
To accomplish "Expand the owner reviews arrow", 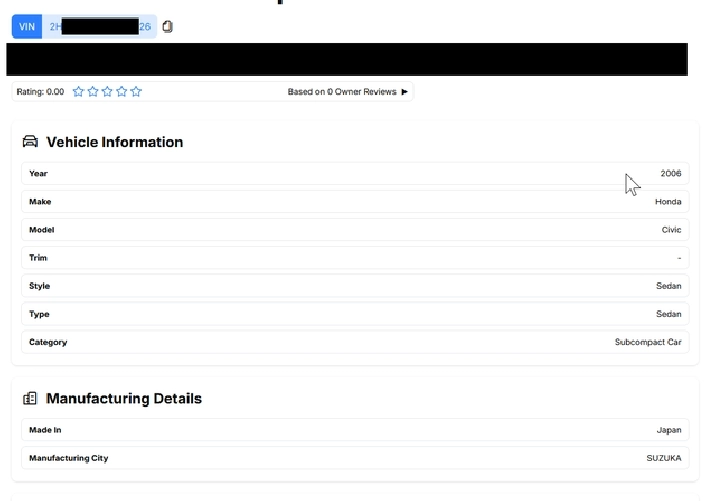I will coord(404,92).
